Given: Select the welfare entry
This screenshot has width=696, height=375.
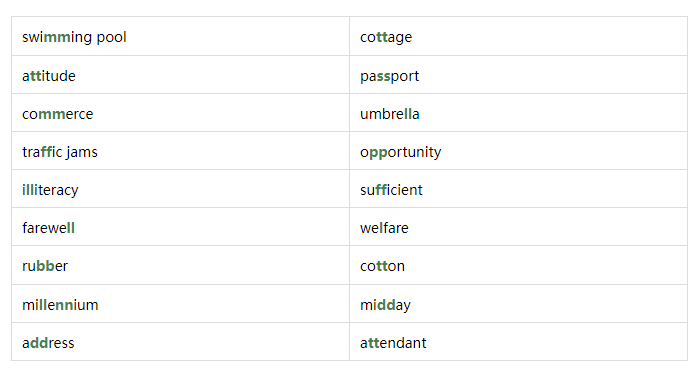Looking at the screenshot, I should (518, 227).
